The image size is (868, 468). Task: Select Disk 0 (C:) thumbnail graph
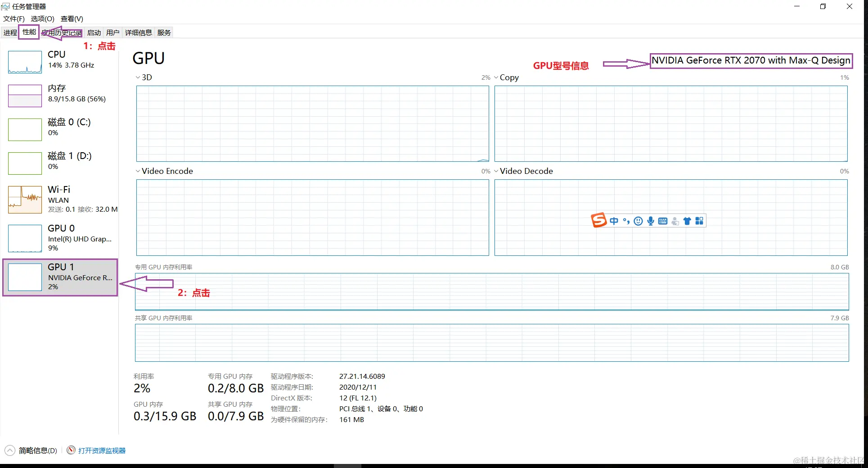25,130
